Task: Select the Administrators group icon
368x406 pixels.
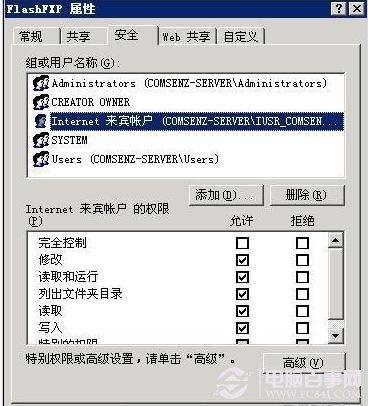Action: [41, 83]
